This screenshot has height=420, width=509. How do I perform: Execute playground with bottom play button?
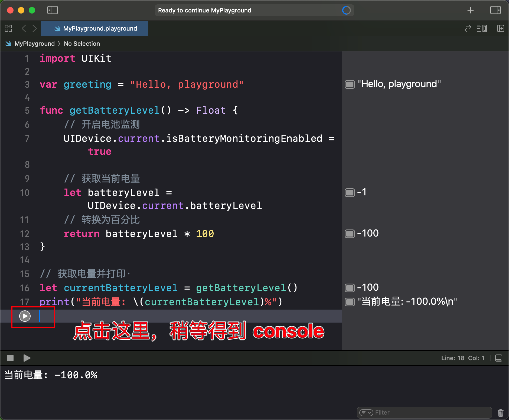[x=27, y=358]
